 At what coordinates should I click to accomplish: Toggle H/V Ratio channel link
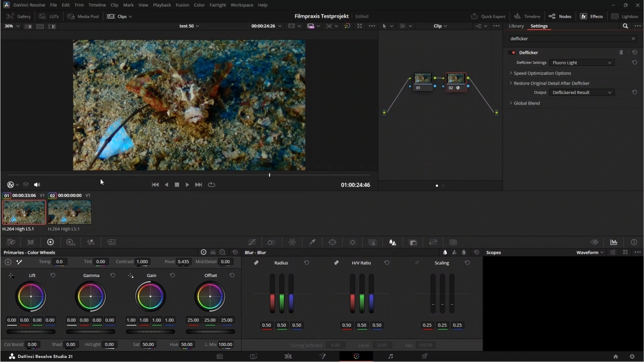click(337, 263)
